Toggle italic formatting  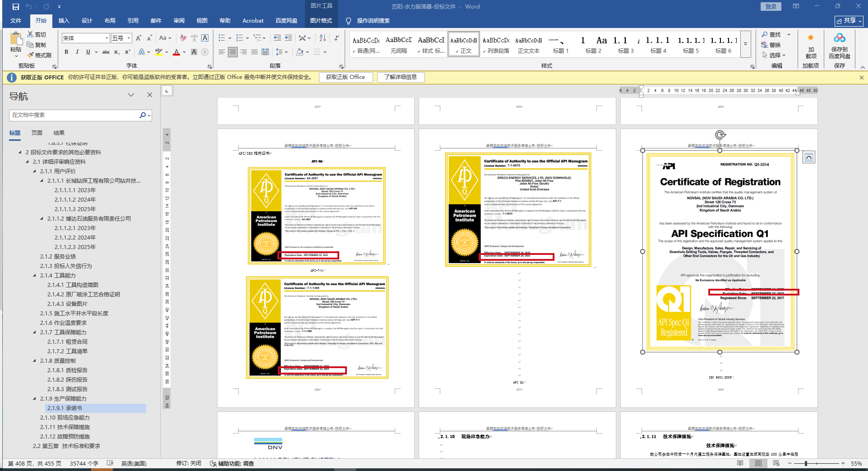77,52
